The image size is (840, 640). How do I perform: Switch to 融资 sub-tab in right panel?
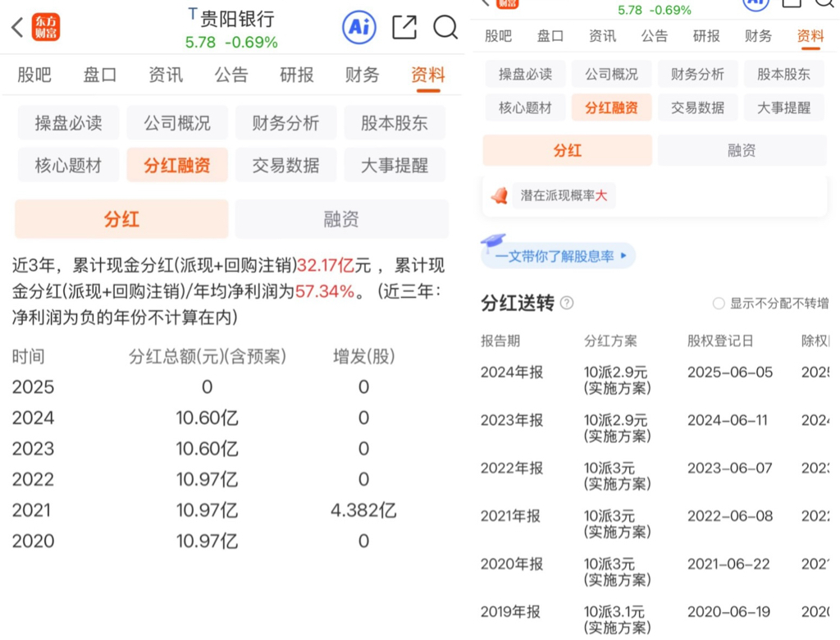tap(742, 150)
